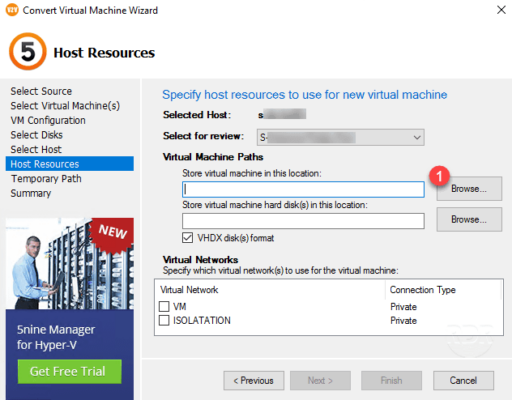
Task: Open the Select for review dropdown
Action: (x=340, y=137)
